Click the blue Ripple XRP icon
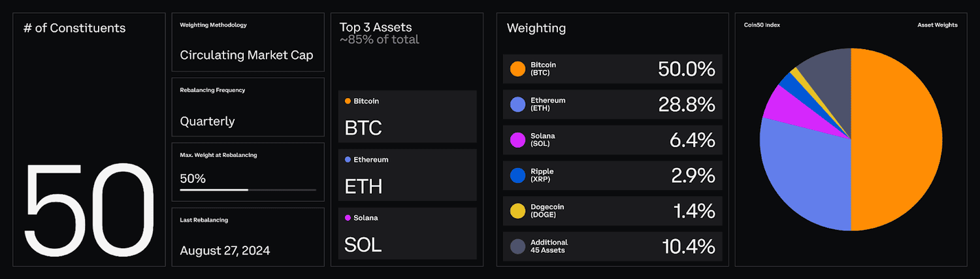The image size is (980, 279). 518,175
